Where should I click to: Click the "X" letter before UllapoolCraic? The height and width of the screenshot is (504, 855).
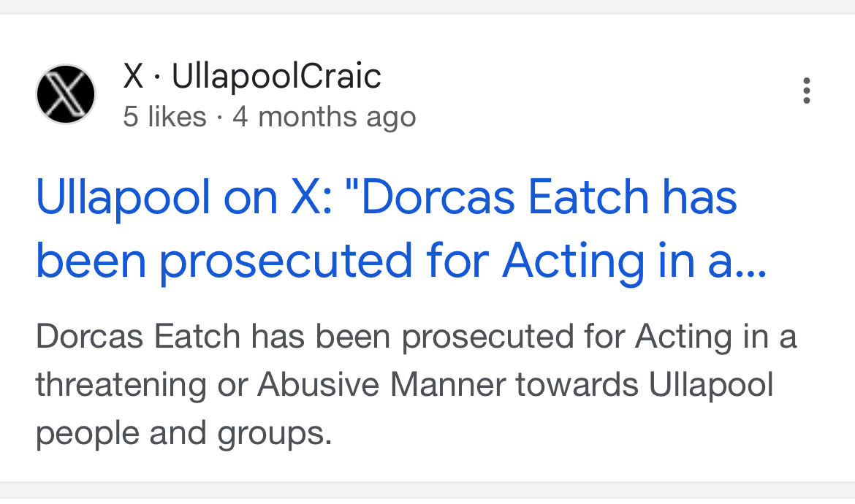[133, 76]
